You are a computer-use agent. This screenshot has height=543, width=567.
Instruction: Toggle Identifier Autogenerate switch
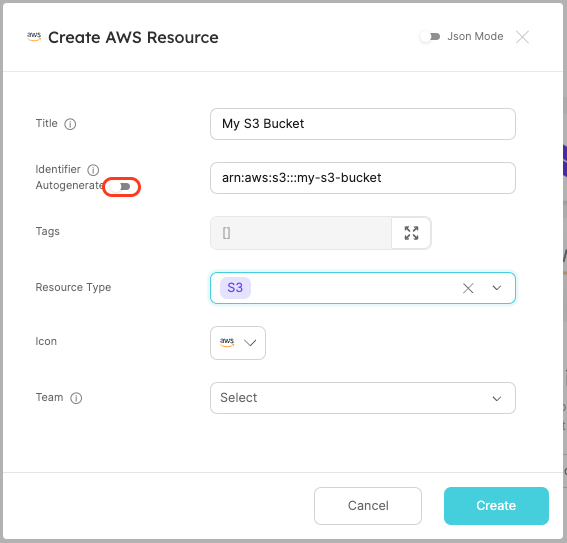click(x=121, y=187)
